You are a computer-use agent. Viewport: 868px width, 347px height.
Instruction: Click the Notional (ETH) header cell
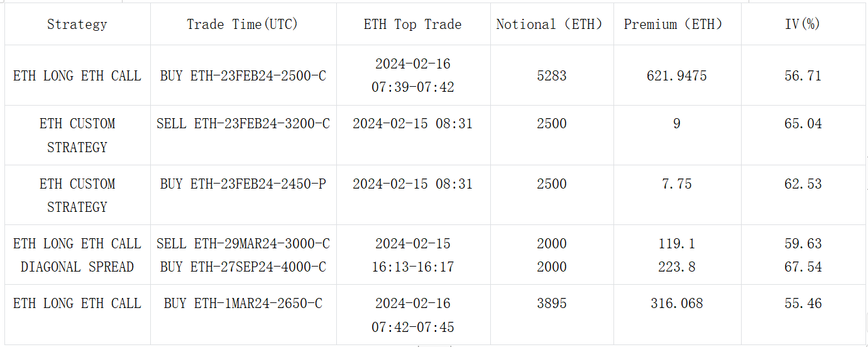pyautogui.click(x=551, y=25)
